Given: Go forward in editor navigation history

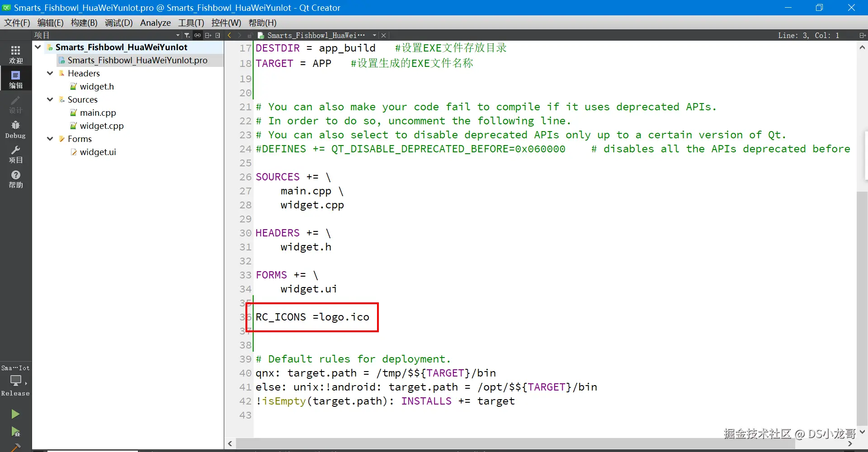Looking at the screenshot, I should click(x=240, y=35).
